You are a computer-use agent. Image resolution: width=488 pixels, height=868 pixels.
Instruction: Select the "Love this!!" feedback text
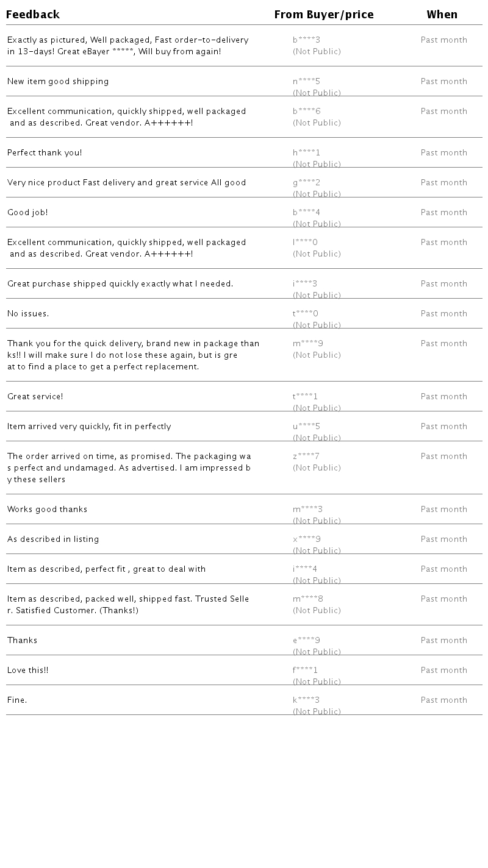(27, 671)
